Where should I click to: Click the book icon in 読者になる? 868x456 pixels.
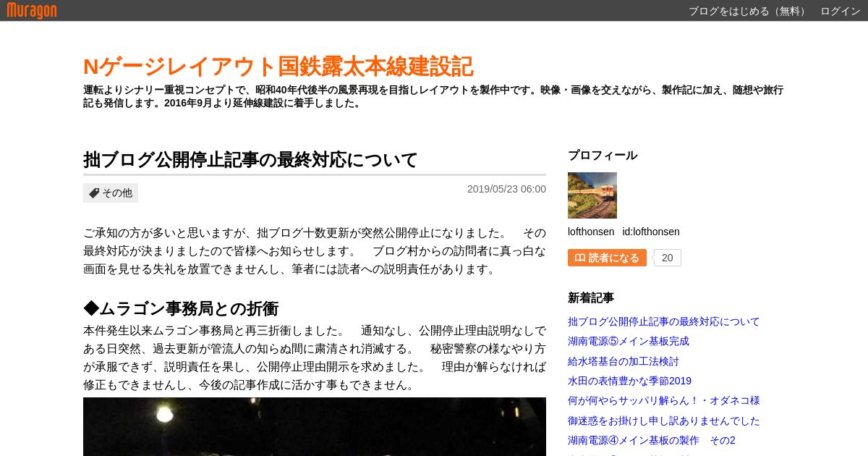tap(579, 258)
